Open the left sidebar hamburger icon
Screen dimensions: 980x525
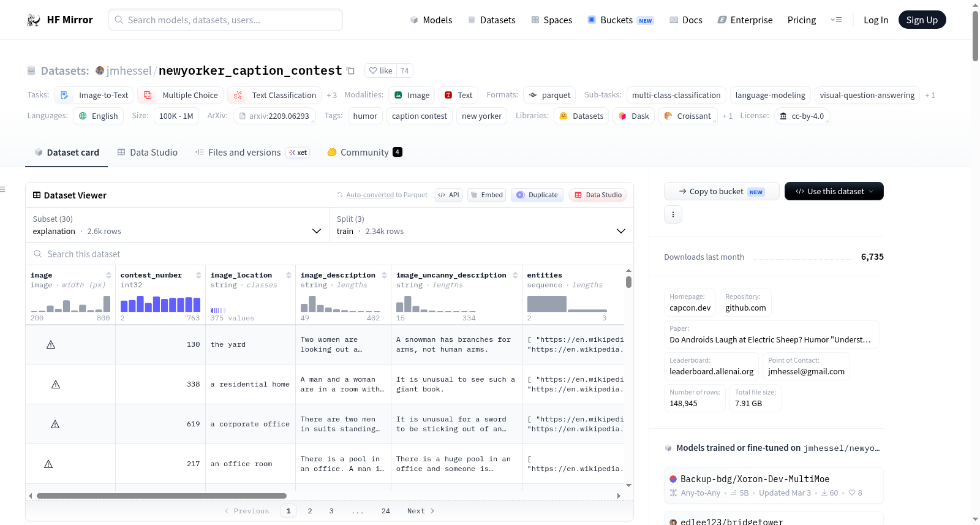point(2,189)
